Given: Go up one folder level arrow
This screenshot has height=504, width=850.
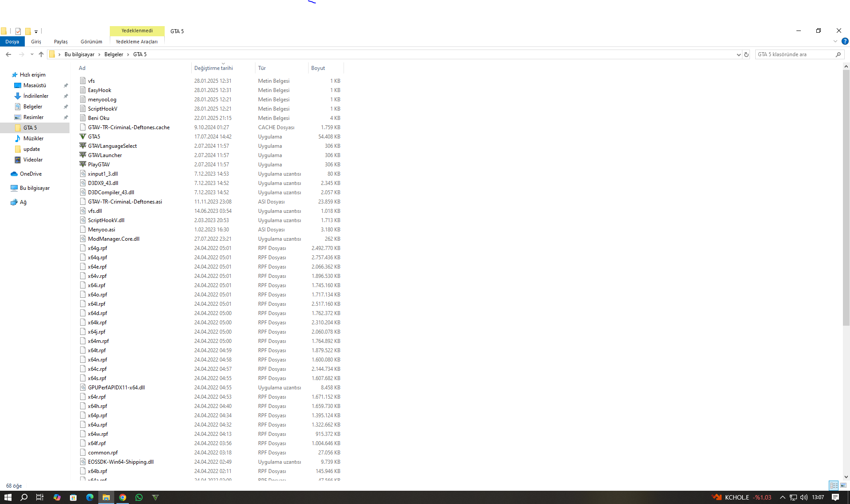Looking at the screenshot, I should click(x=41, y=54).
